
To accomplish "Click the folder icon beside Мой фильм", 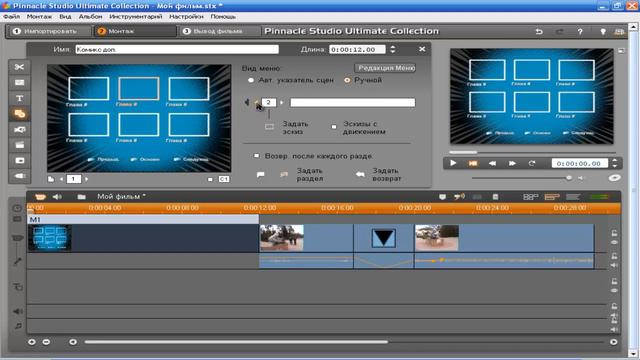I will (x=82, y=197).
